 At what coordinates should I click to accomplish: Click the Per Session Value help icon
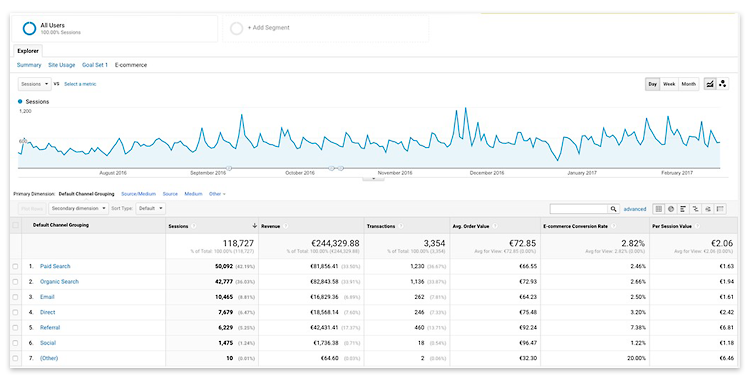pyautogui.click(x=697, y=226)
